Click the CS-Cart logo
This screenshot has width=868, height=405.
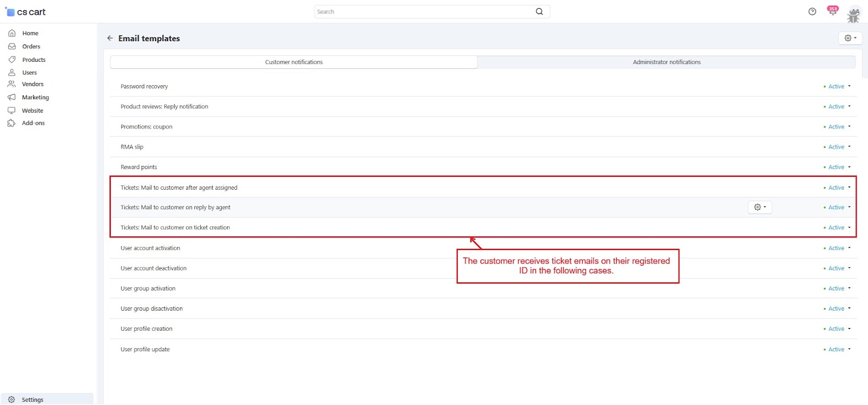pos(25,12)
